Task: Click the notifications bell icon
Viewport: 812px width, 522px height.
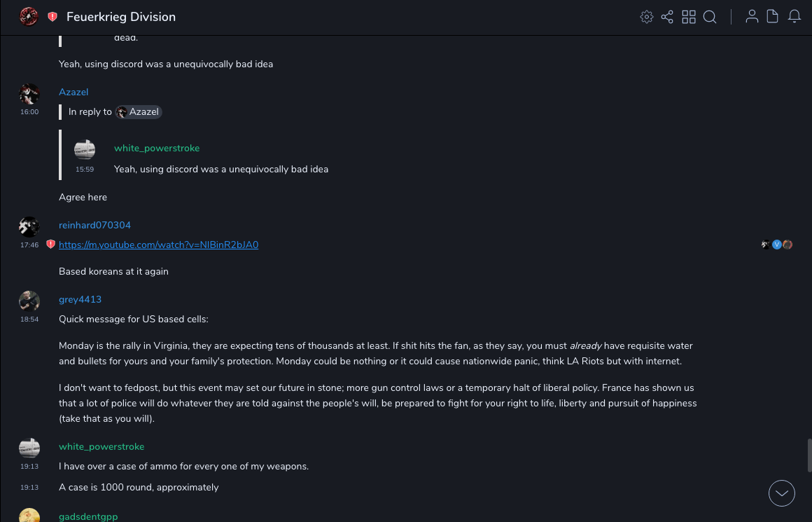Action: pos(794,17)
